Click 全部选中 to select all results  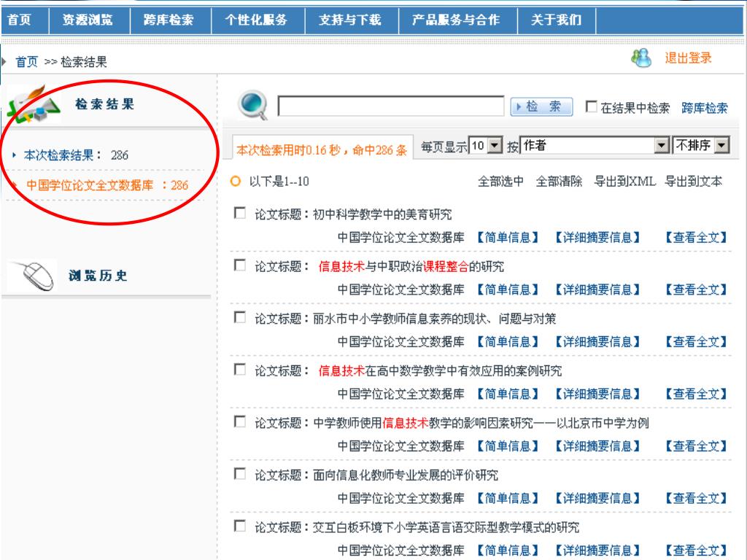point(500,182)
